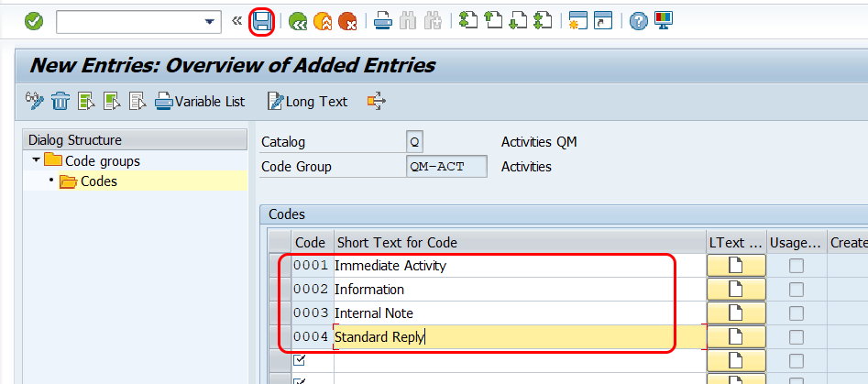Select the row marker for code 0004
The height and width of the screenshot is (384, 868).
280,337
